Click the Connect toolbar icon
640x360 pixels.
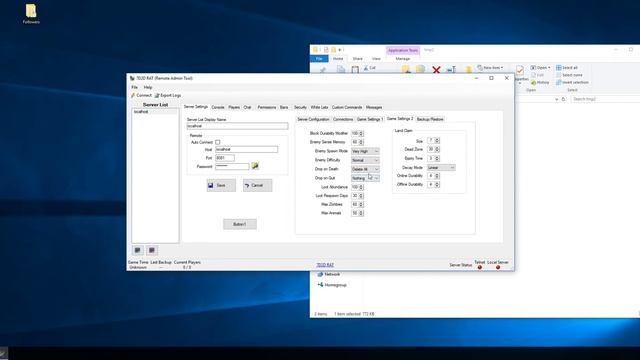click(x=133, y=95)
